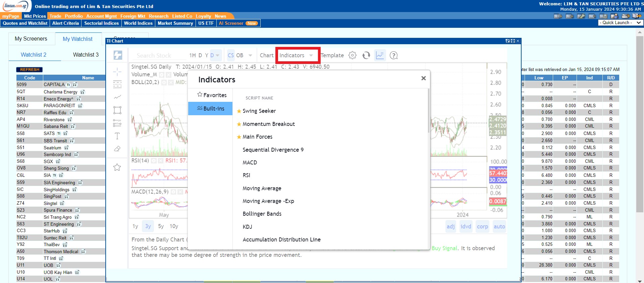
Task: Open the AI Screener menu item
Action: point(238,23)
